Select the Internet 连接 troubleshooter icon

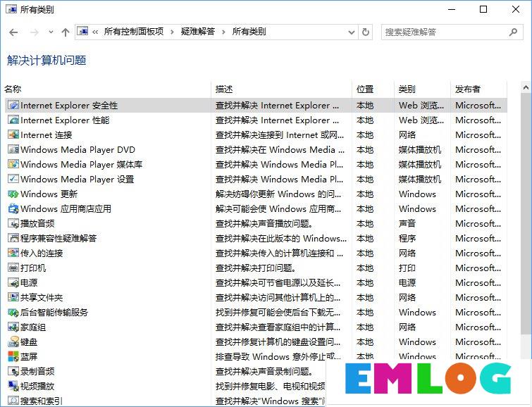[13, 134]
